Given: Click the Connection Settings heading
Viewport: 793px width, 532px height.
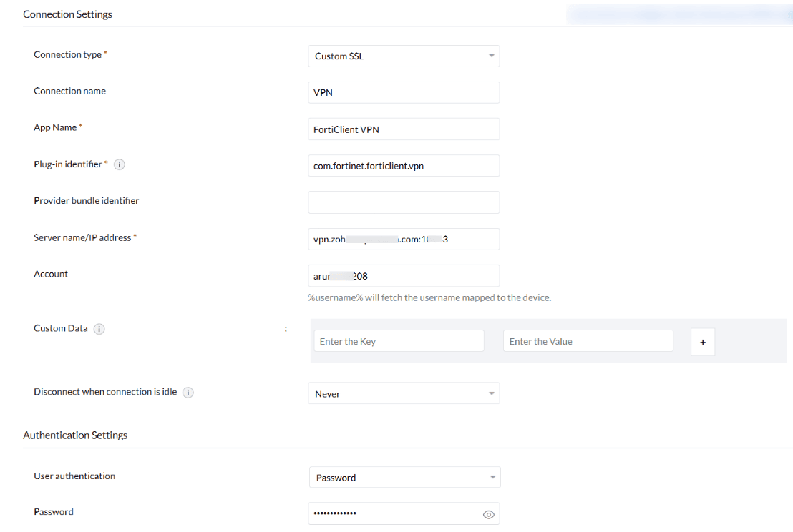Looking at the screenshot, I should click(67, 14).
